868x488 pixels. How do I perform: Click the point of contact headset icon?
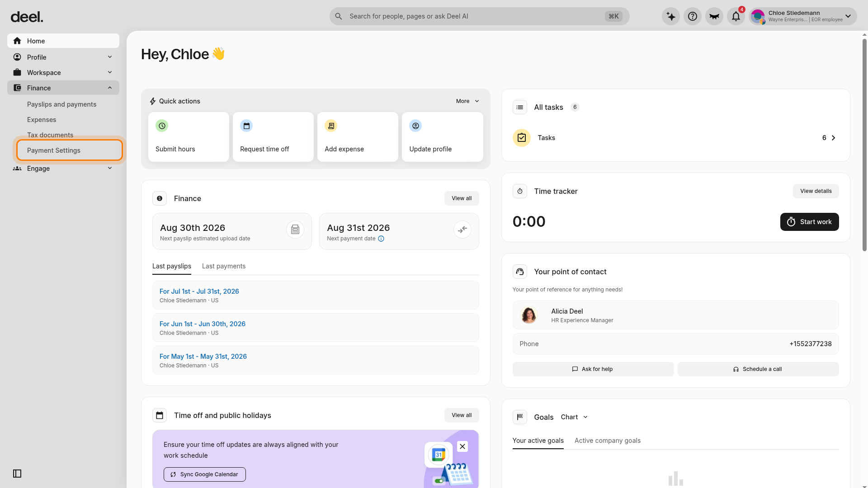(520, 272)
